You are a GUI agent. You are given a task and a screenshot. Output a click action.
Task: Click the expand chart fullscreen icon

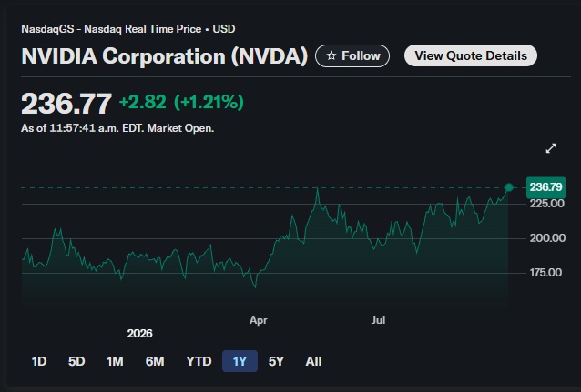pyautogui.click(x=551, y=148)
